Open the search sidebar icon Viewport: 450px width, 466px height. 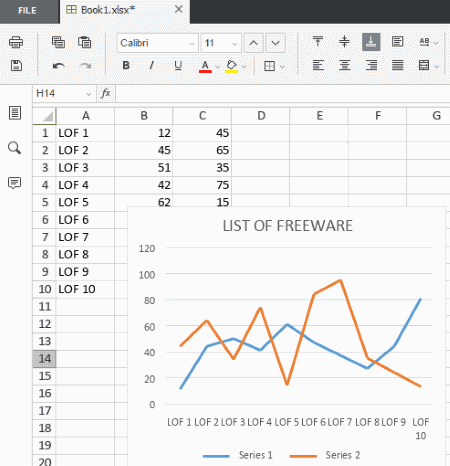pos(14,148)
